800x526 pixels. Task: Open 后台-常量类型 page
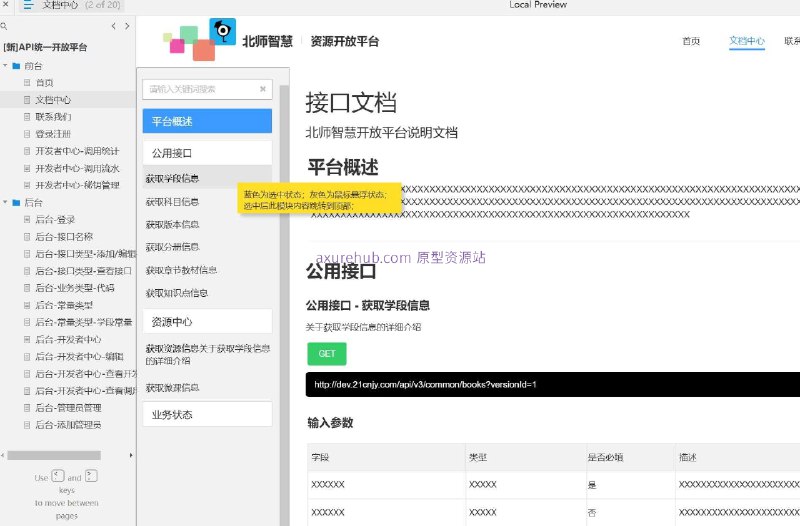pos(64,305)
